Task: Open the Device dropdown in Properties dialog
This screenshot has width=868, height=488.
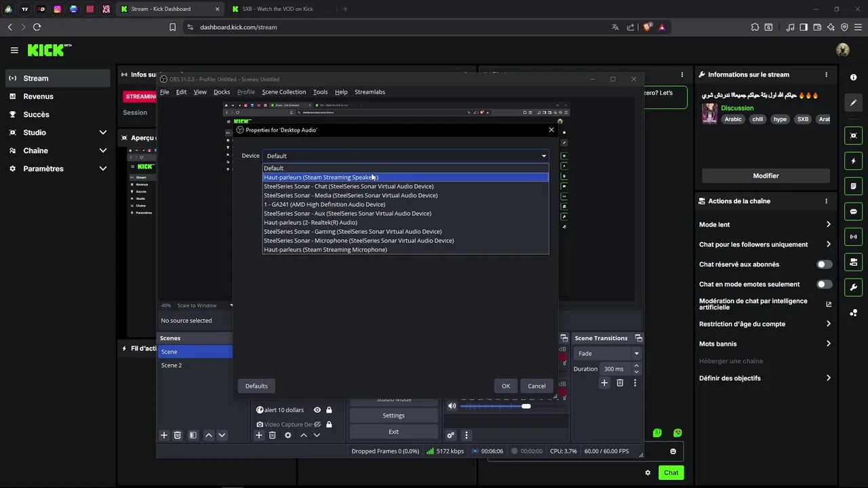Action: pos(406,156)
